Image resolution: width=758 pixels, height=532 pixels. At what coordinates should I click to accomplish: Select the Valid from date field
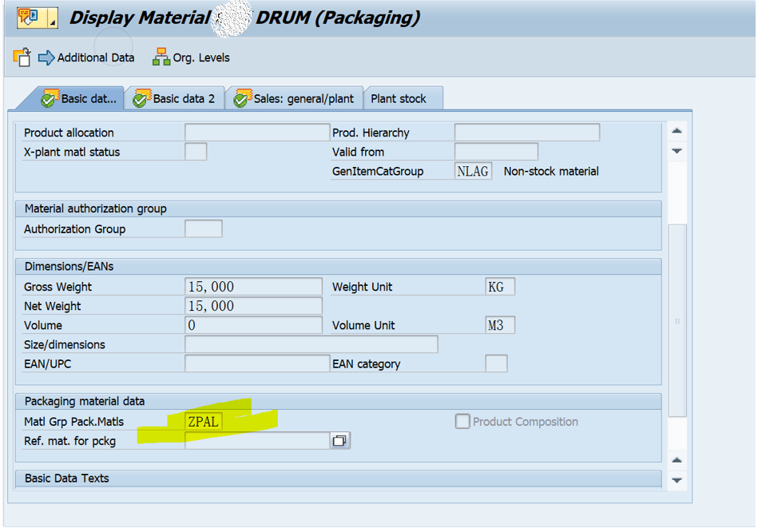point(495,151)
